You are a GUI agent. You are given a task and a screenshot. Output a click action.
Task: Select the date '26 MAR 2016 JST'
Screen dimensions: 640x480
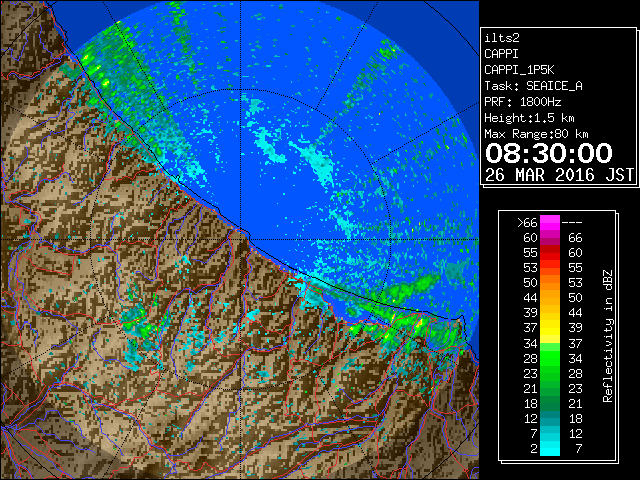point(559,175)
